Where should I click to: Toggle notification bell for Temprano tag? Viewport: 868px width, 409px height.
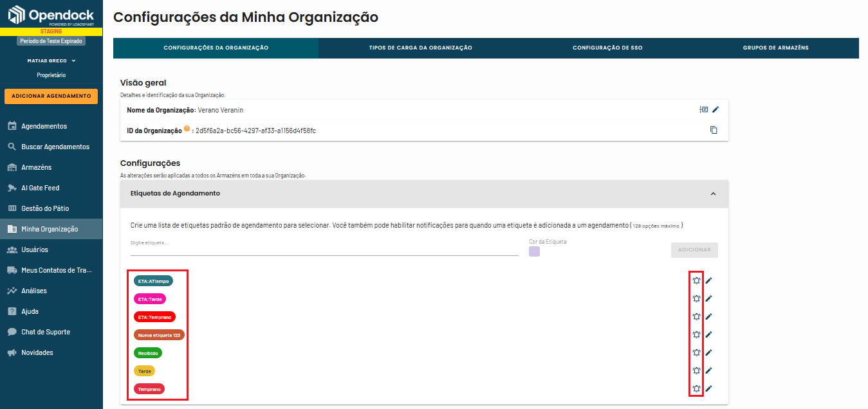696,388
